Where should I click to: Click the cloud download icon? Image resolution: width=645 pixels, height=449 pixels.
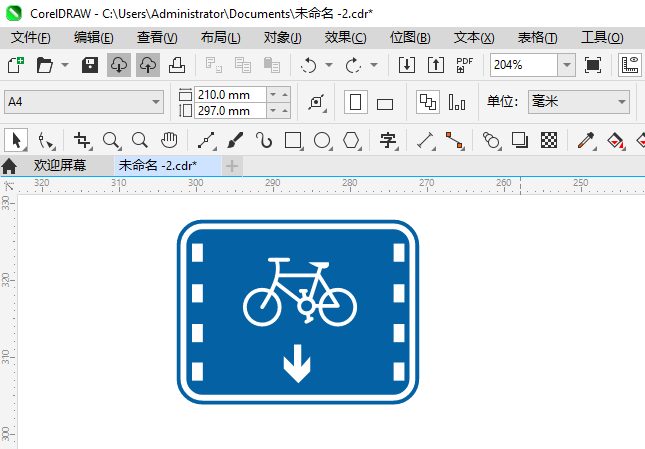point(119,65)
